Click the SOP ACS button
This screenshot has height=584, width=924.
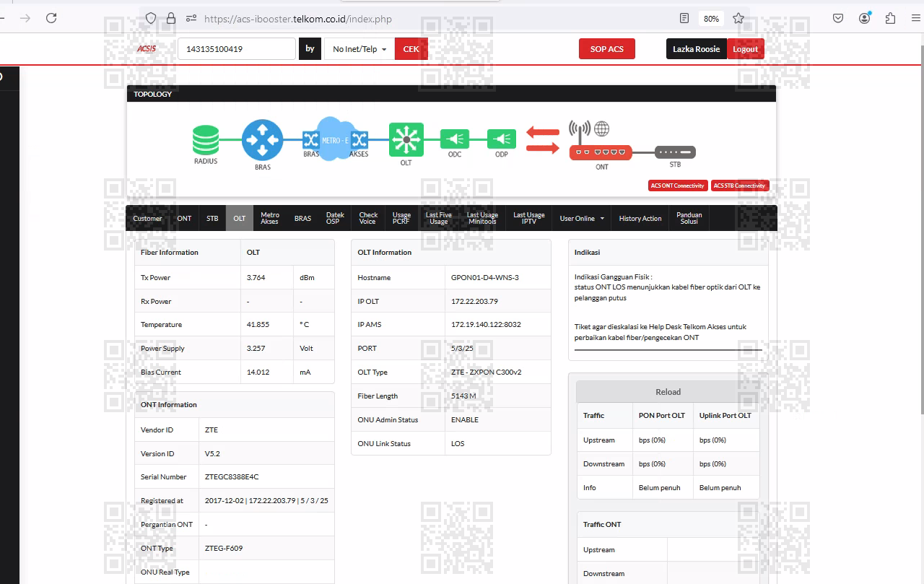coord(606,49)
